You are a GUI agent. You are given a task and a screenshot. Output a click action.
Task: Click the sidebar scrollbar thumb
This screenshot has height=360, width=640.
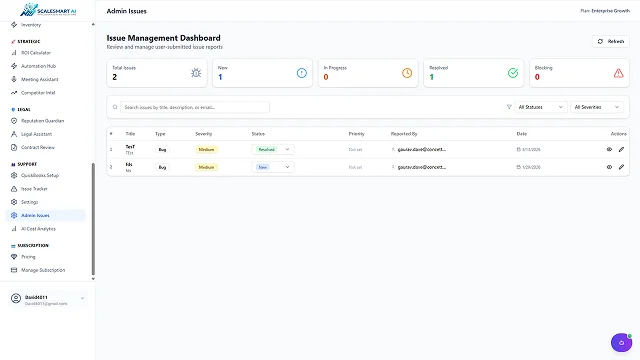[93, 219]
